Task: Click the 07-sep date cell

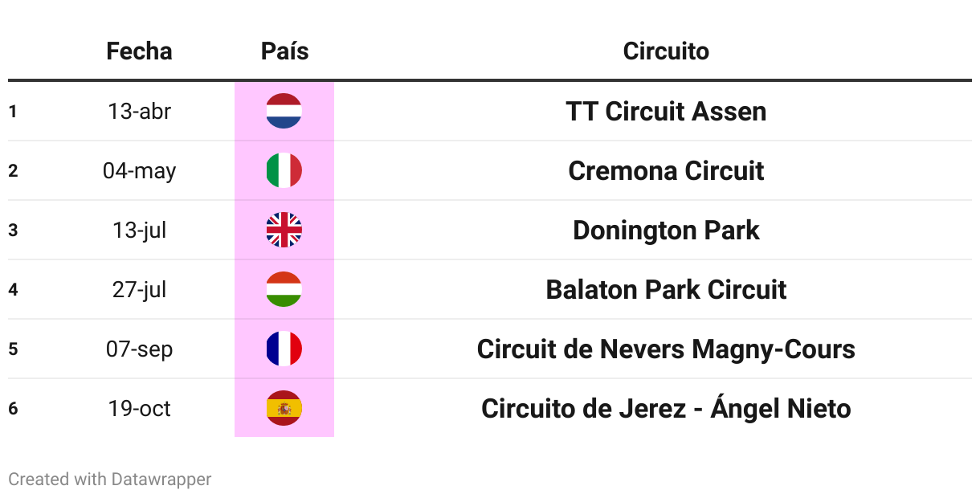Action: click(x=139, y=349)
